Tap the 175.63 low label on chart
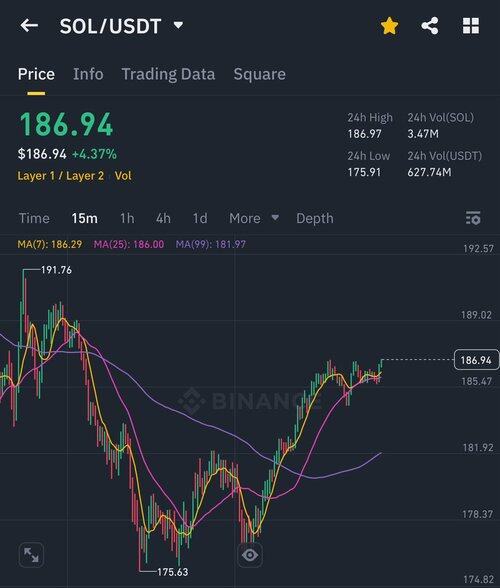500x588 pixels. 173,572
